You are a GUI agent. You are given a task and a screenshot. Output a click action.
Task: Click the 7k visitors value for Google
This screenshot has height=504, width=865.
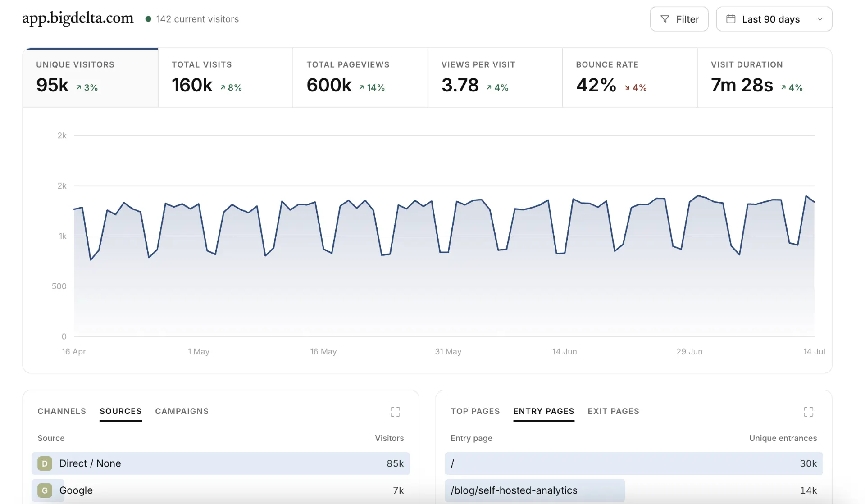click(398, 490)
